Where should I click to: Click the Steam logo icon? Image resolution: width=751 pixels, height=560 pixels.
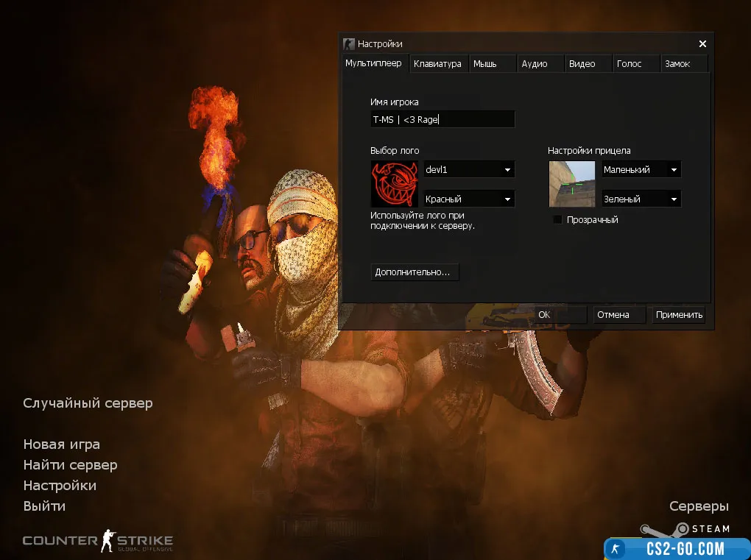(x=685, y=529)
